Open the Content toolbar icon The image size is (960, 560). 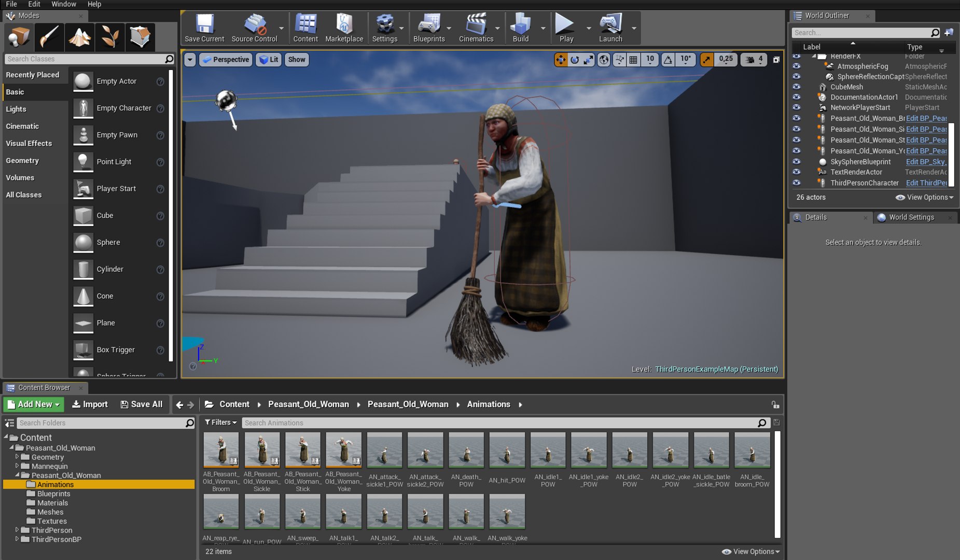(305, 28)
